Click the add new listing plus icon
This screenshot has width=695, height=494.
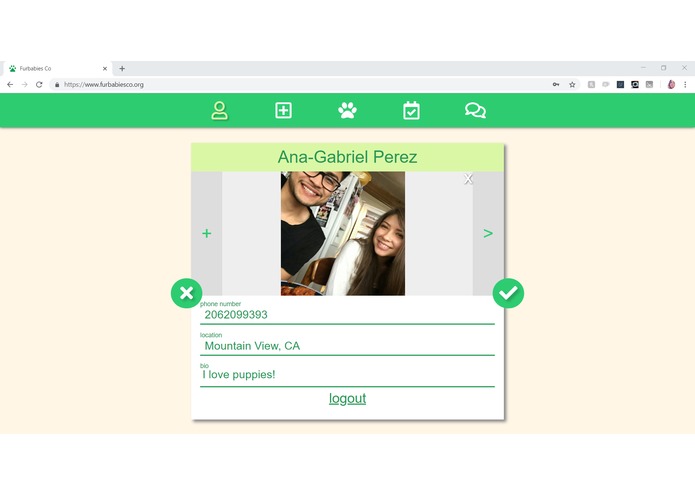pyautogui.click(x=283, y=110)
